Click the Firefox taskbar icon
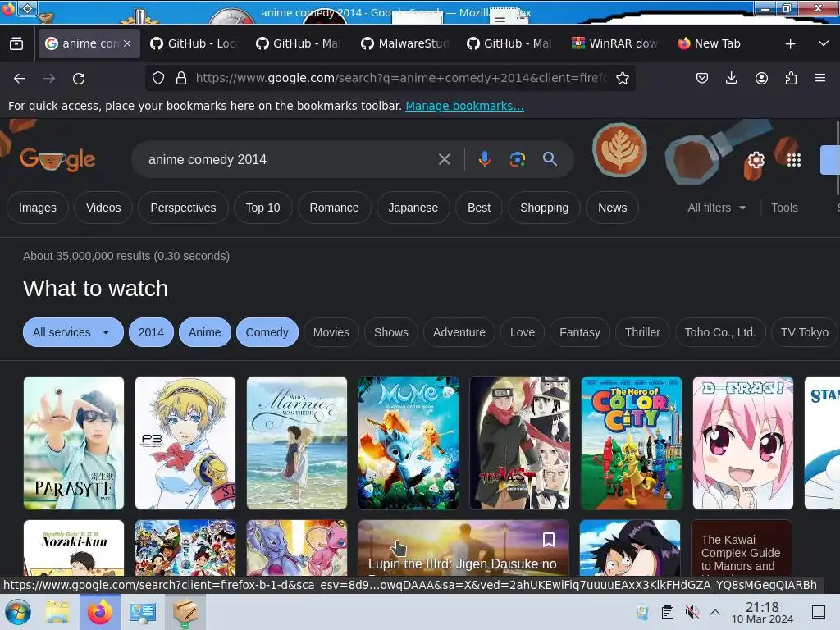The image size is (840, 630). tap(99, 612)
